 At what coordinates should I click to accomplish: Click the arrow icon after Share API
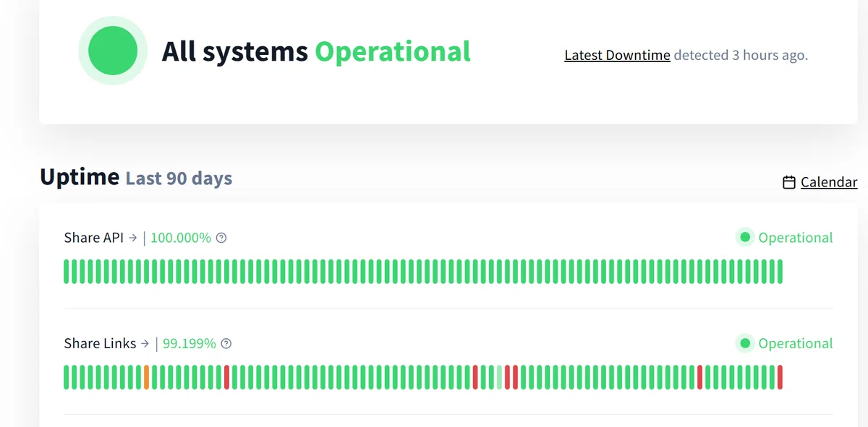pos(132,238)
